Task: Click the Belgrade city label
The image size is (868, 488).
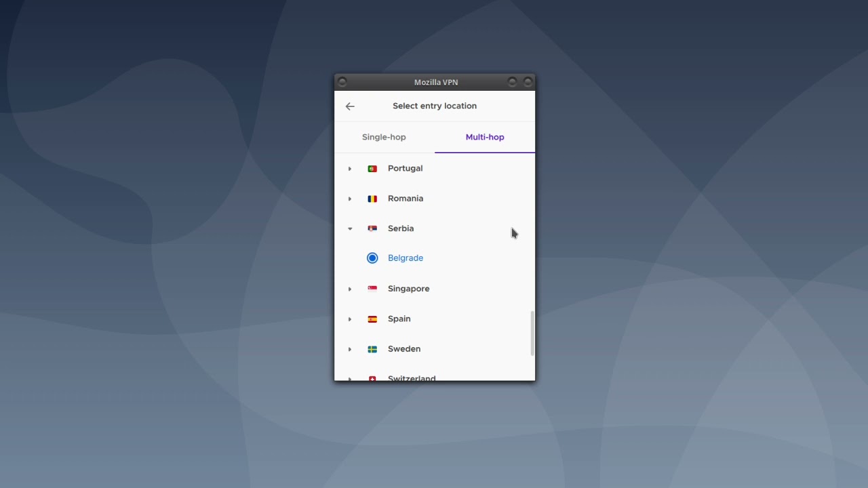Action: pos(406,258)
